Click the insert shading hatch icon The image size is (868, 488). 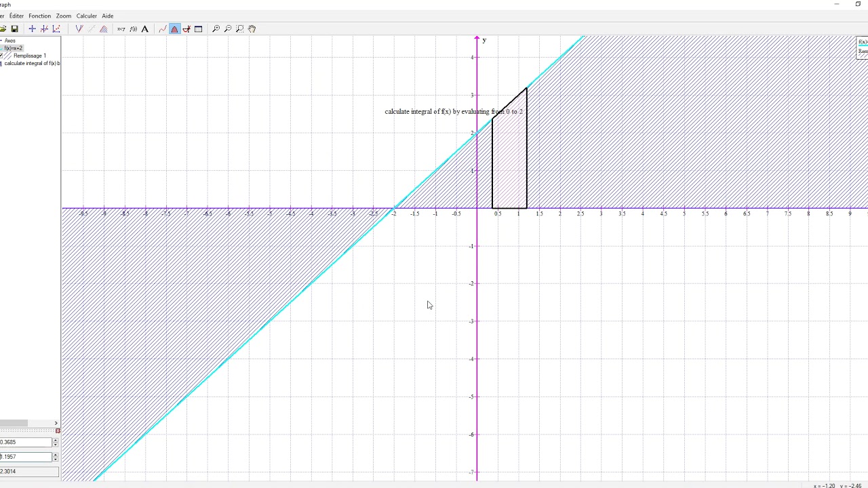point(104,28)
